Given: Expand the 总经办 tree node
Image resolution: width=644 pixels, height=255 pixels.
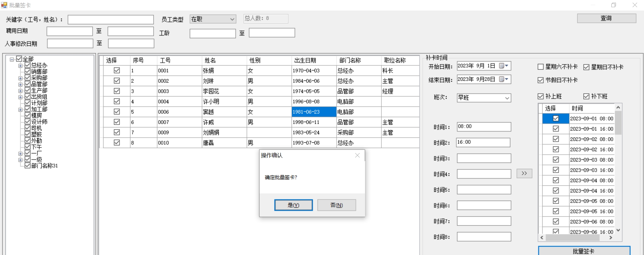Looking at the screenshot, I should tap(20, 65).
